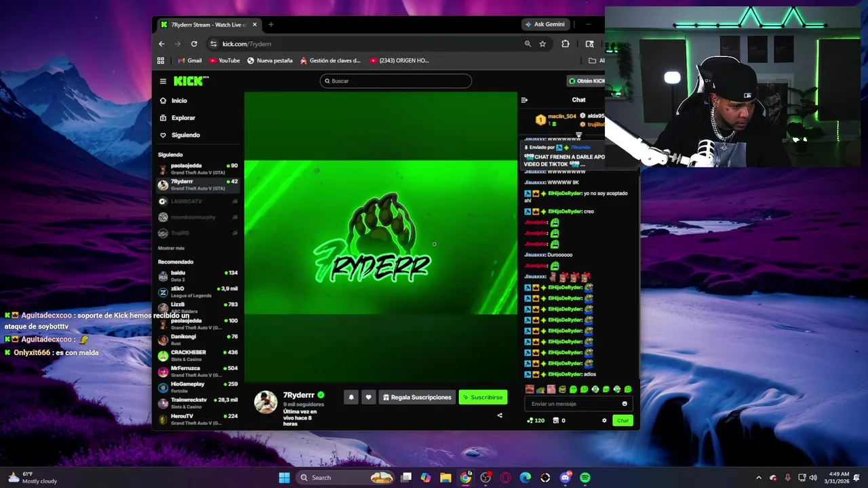Viewport: 868px width, 488px height.
Task: Open HerouTV recommended channel
Action: pyautogui.click(x=198, y=420)
